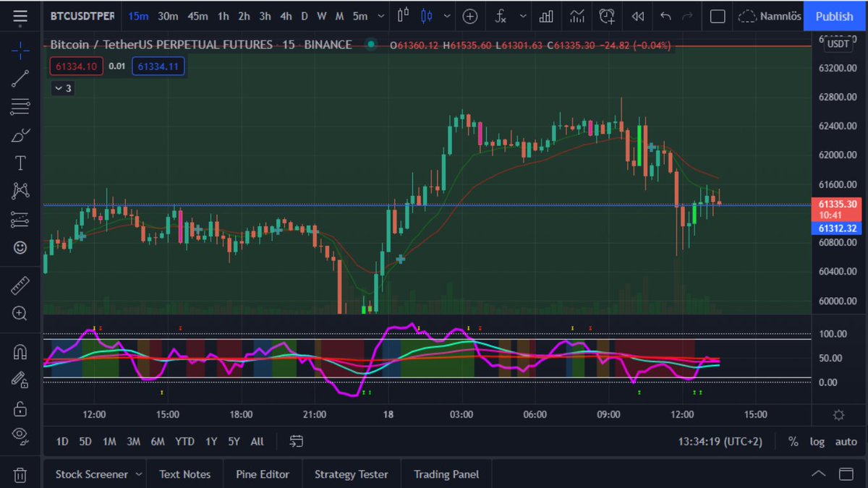Toggle magnet mode for drawings

coord(20,351)
